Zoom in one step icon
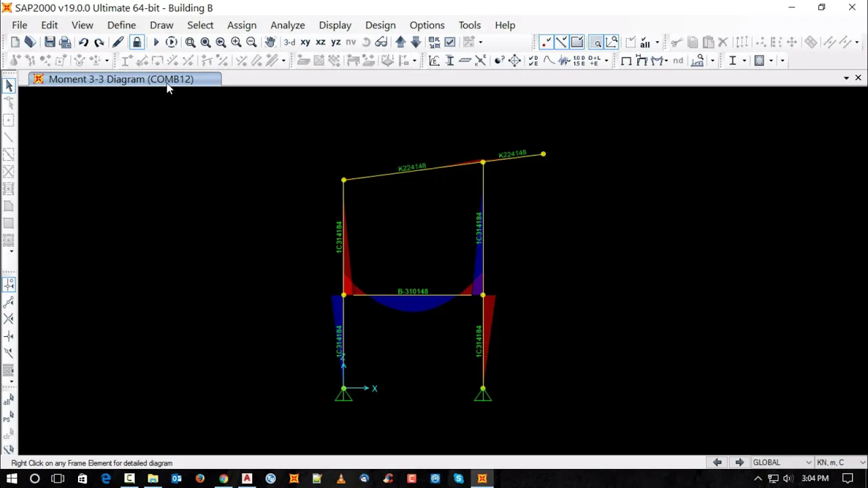The height and width of the screenshot is (488, 868). point(236,42)
